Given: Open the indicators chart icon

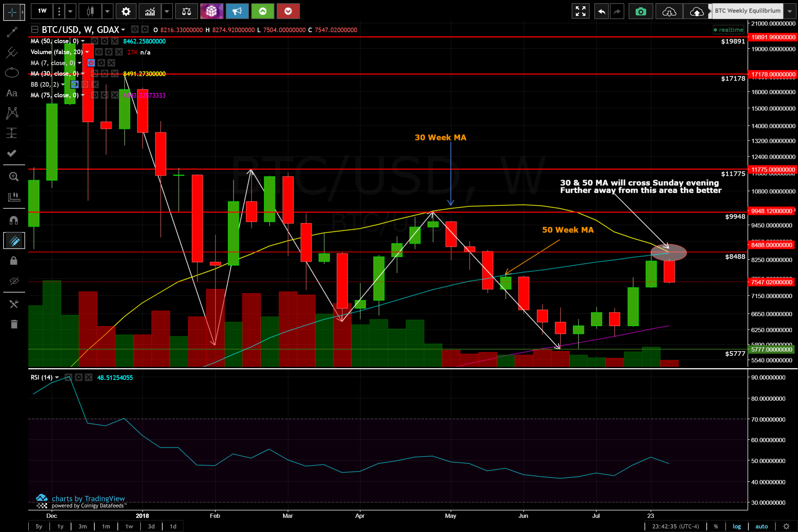Looking at the screenshot, I should (150, 11).
